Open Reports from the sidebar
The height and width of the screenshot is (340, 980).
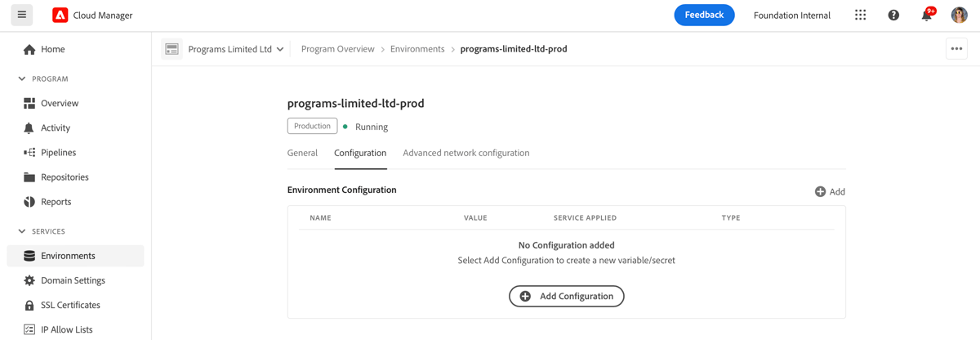click(56, 202)
